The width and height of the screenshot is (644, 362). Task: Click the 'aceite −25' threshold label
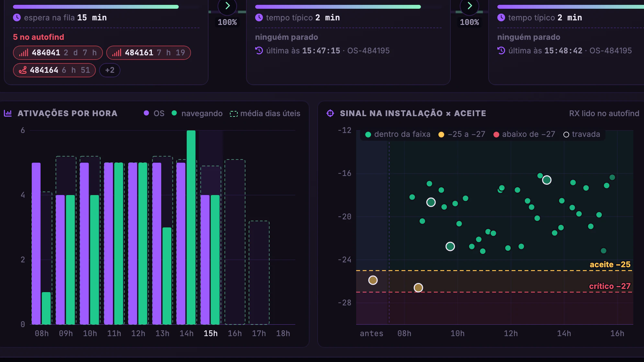610,265
